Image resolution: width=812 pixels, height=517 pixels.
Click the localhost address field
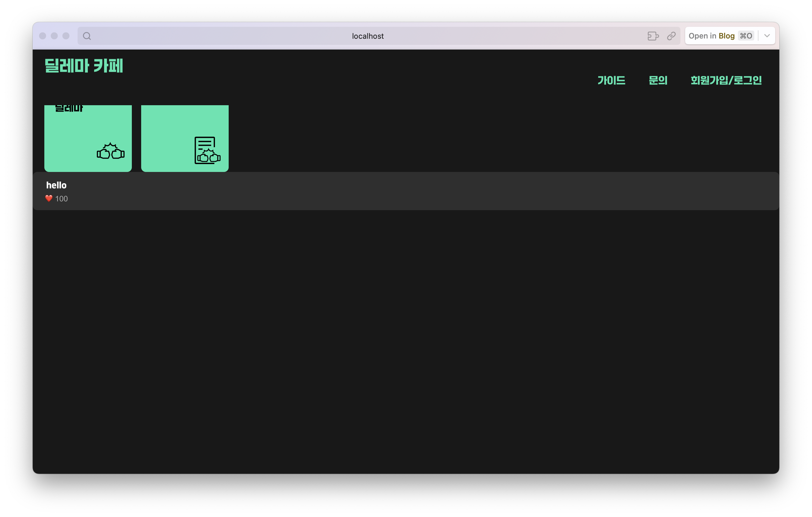tap(367, 36)
